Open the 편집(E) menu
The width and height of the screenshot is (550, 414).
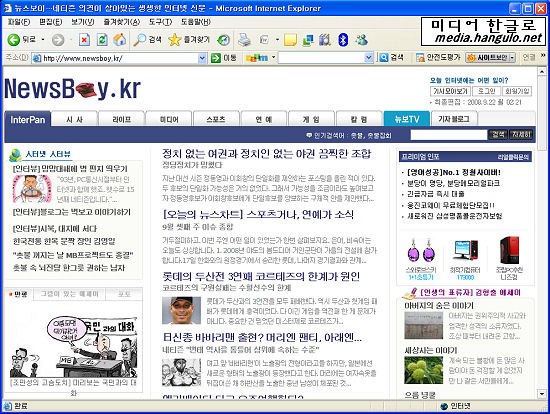tap(50, 22)
